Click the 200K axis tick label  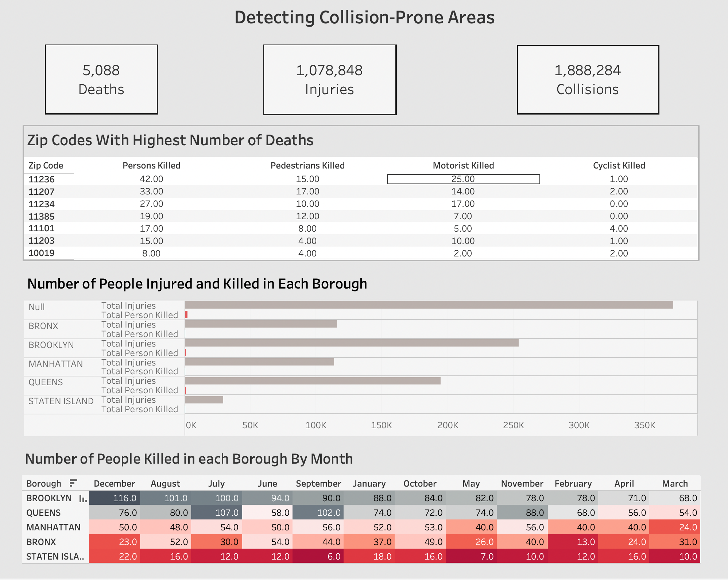448,425
